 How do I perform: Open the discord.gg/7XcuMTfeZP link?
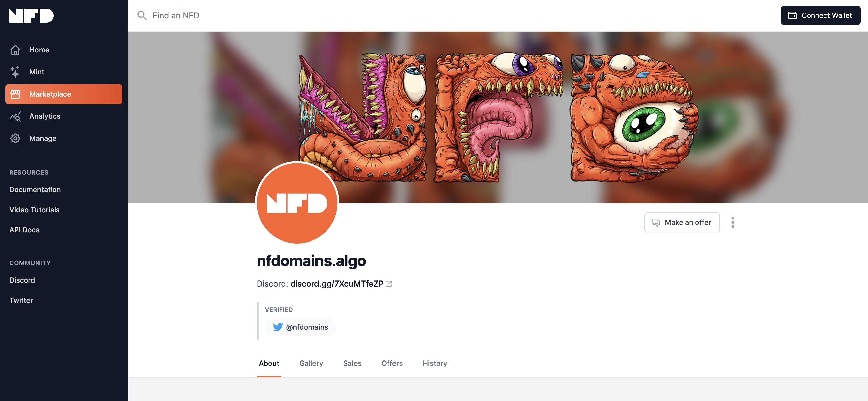point(337,284)
